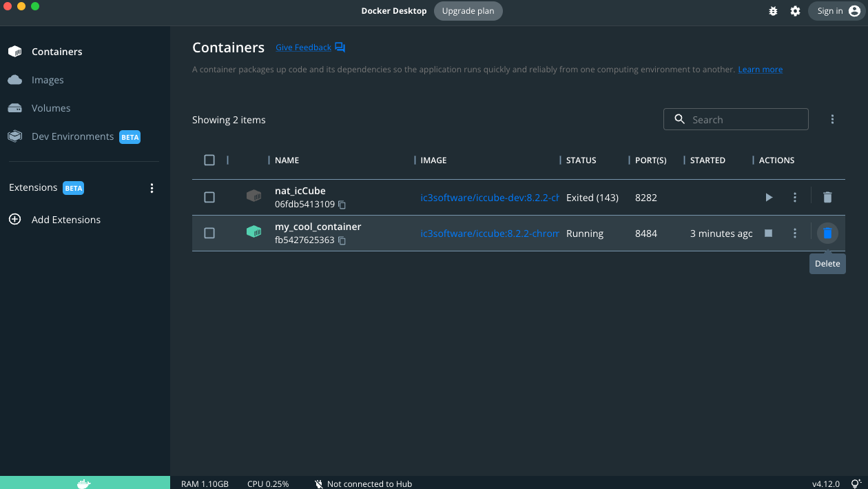The image size is (868, 489).
Task: Open the table options kebab menu
Action: (x=832, y=119)
